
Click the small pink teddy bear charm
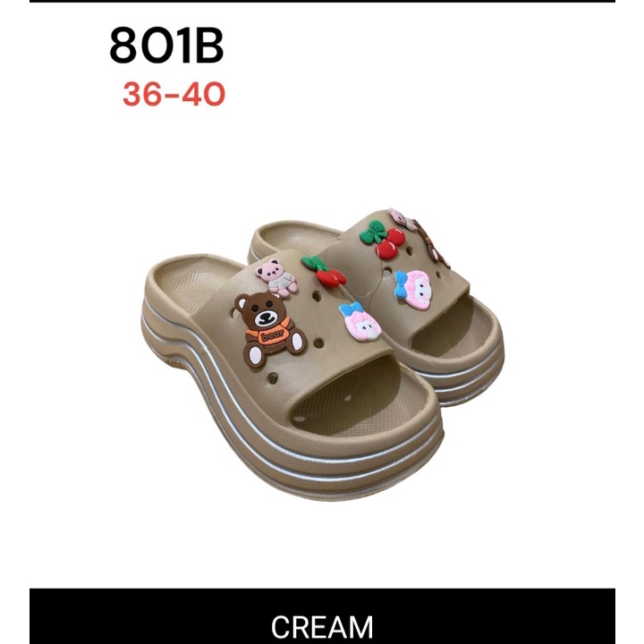tap(277, 276)
